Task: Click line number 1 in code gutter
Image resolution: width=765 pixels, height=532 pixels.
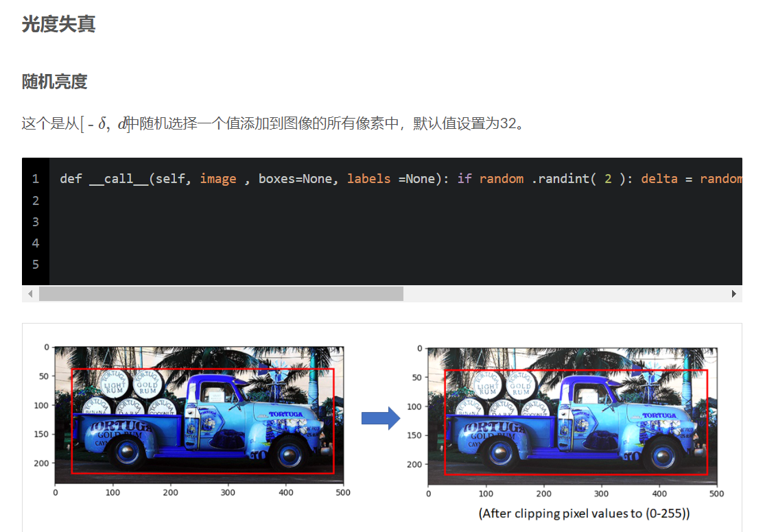Action: tap(36, 179)
